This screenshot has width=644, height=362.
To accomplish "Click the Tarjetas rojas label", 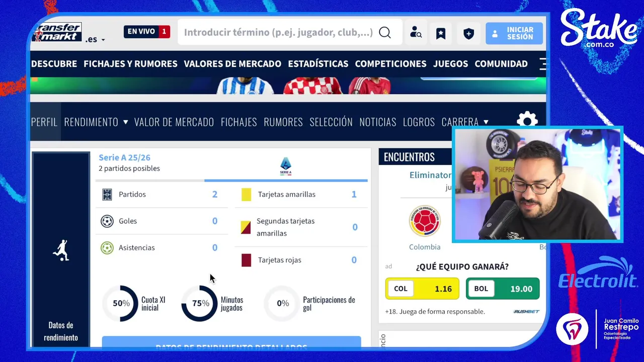I will [280, 260].
